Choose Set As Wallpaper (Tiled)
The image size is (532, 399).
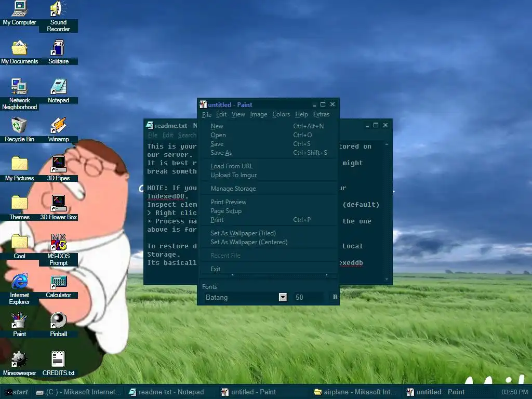[x=269, y=233]
